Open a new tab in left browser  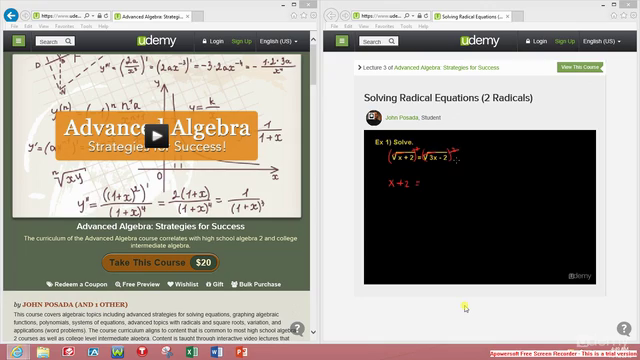pyautogui.click(x=198, y=16)
